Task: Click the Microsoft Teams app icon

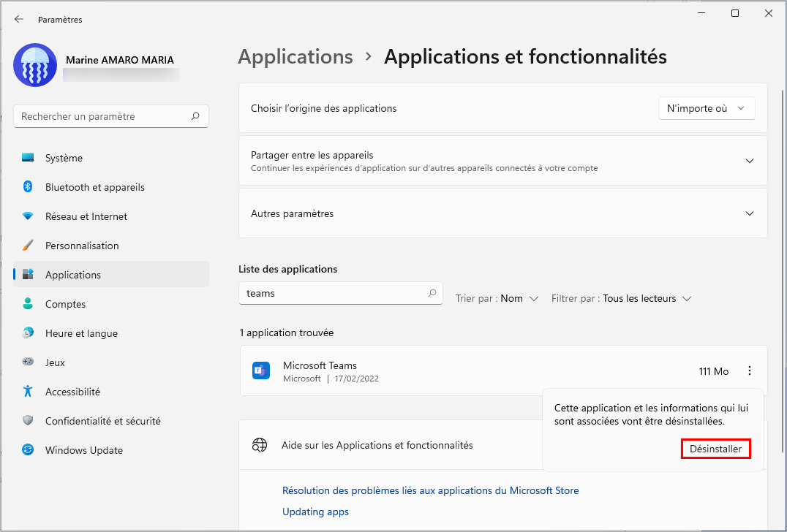Action: coord(261,371)
